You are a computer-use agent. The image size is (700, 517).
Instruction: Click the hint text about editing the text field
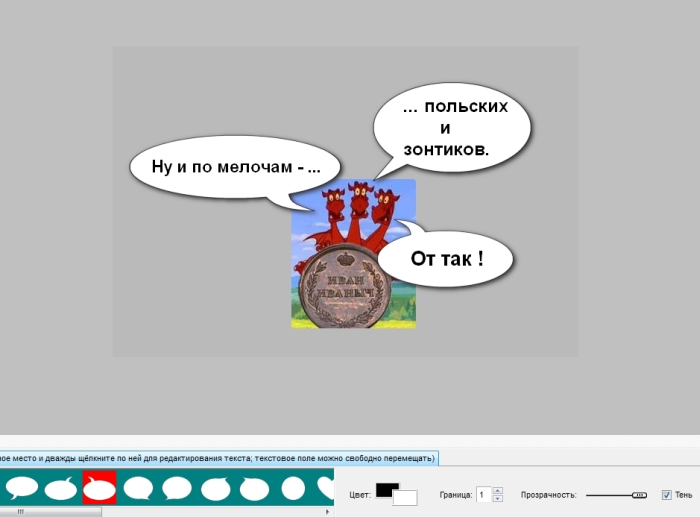pyautogui.click(x=218, y=459)
